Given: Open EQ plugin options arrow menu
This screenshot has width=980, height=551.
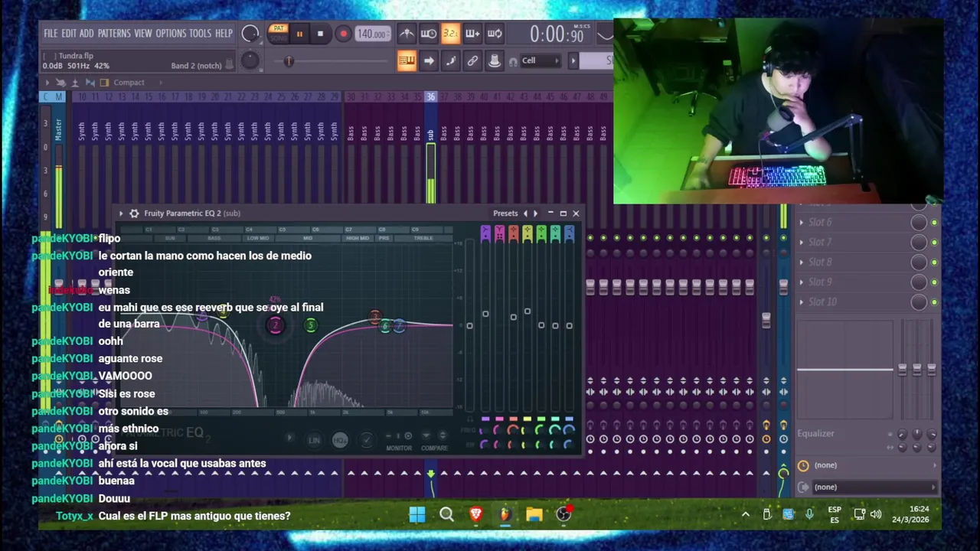Looking at the screenshot, I should tap(121, 214).
